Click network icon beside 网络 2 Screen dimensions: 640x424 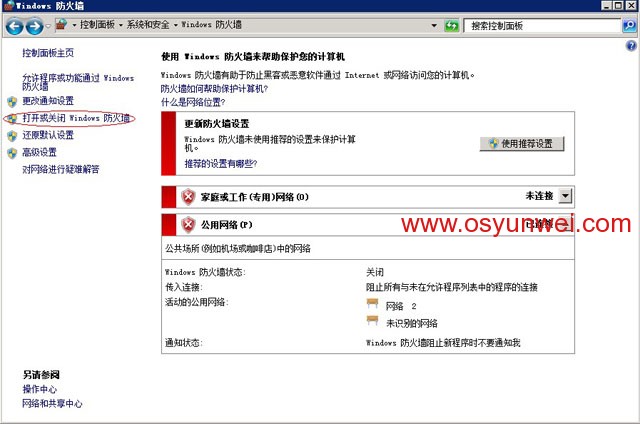372,303
